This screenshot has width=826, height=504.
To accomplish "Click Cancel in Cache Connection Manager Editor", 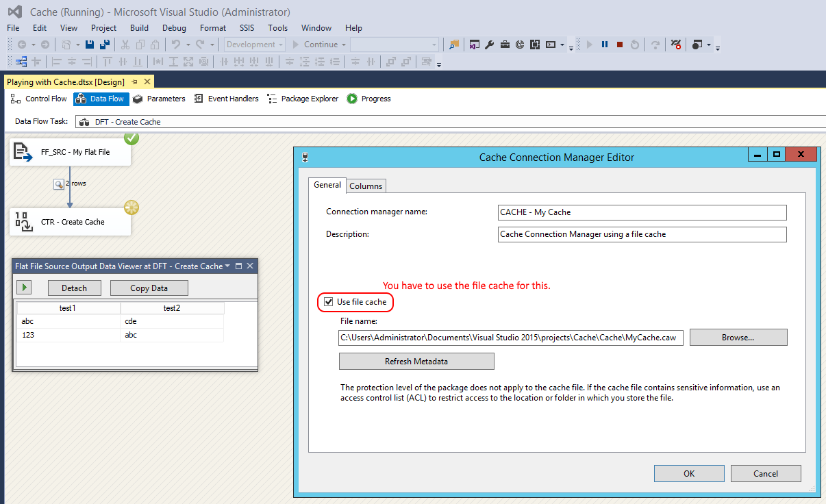I will [766, 473].
